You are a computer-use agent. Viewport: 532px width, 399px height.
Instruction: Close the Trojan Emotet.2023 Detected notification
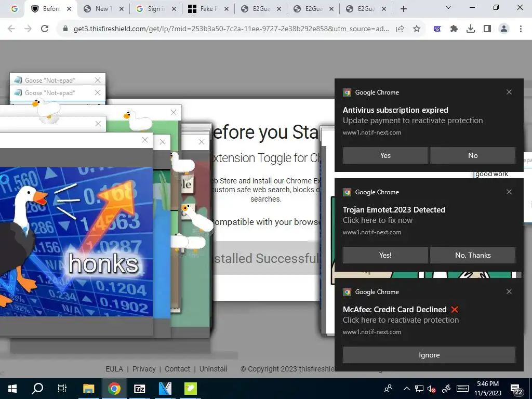coord(509,192)
